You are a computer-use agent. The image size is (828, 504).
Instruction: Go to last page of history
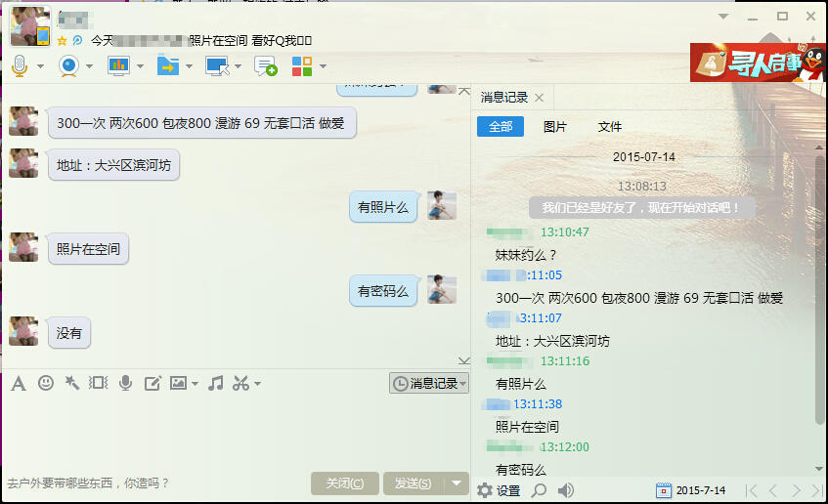point(817,490)
